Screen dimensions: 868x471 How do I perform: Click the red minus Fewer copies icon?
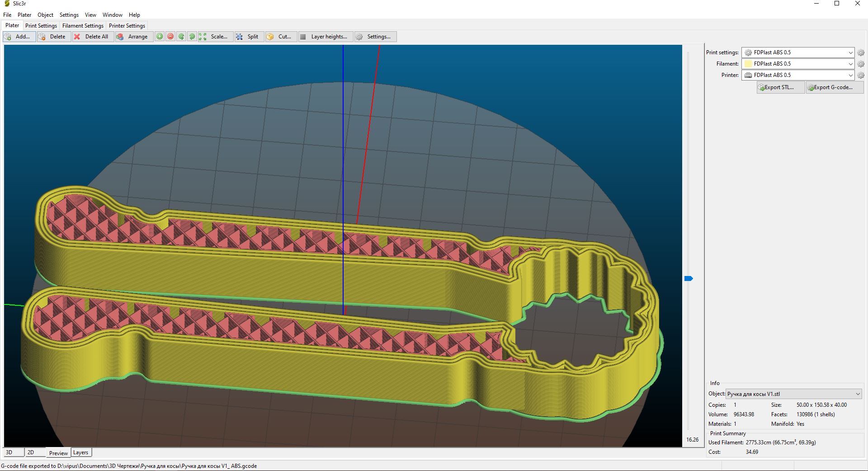(170, 37)
